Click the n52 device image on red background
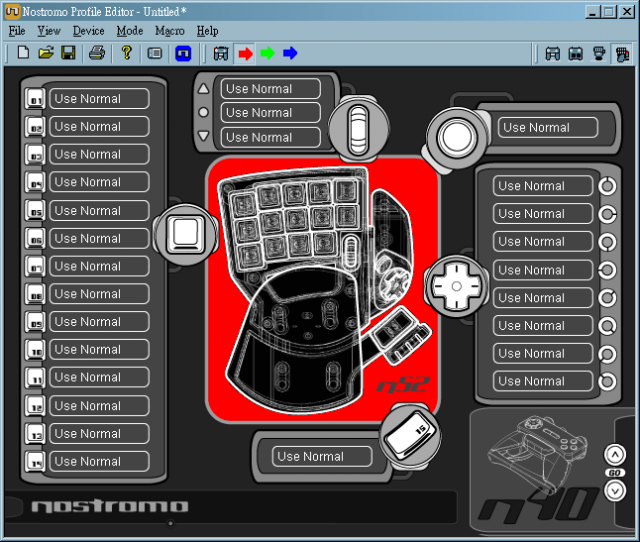 click(x=322, y=289)
